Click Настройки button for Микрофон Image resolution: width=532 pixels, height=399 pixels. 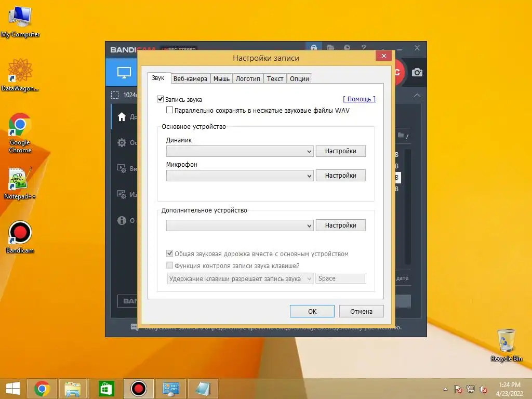pyautogui.click(x=341, y=176)
